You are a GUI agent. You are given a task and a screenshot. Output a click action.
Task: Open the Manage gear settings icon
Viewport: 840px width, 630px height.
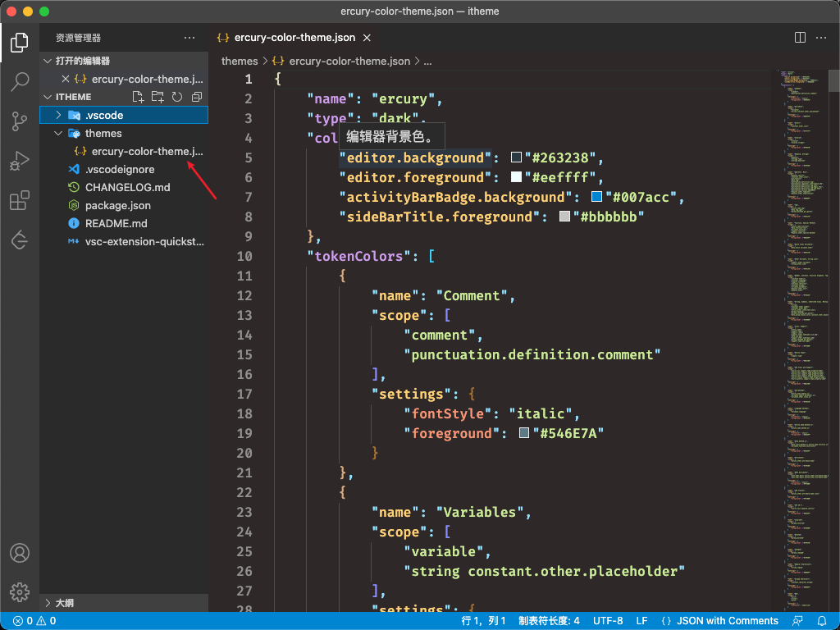pyautogui.click(x=20, y=592)
